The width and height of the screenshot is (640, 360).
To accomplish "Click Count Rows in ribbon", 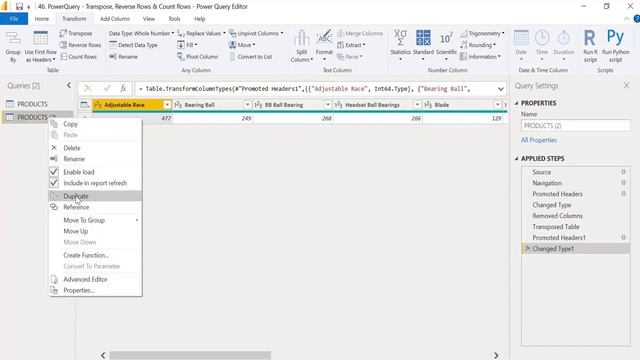I will pos(78,57).
